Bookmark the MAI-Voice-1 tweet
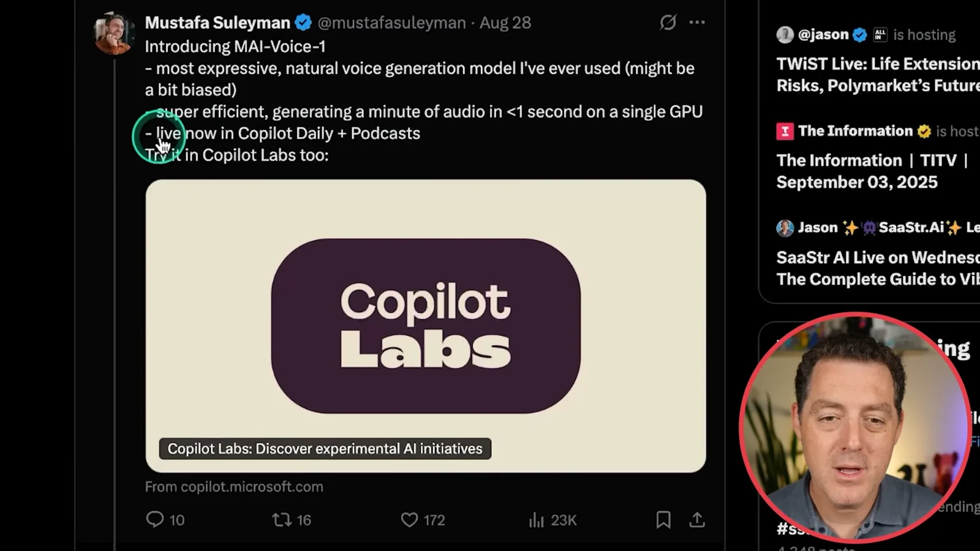 (x=663, y=520)
